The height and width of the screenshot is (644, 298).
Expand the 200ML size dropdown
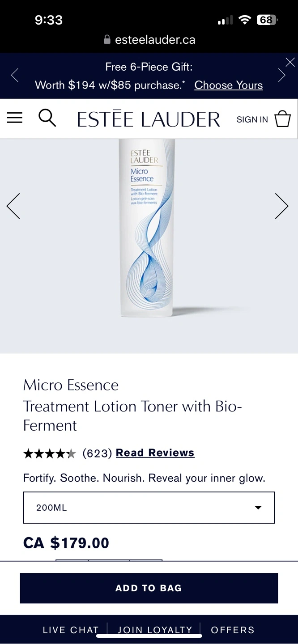(x=149, y=508)
